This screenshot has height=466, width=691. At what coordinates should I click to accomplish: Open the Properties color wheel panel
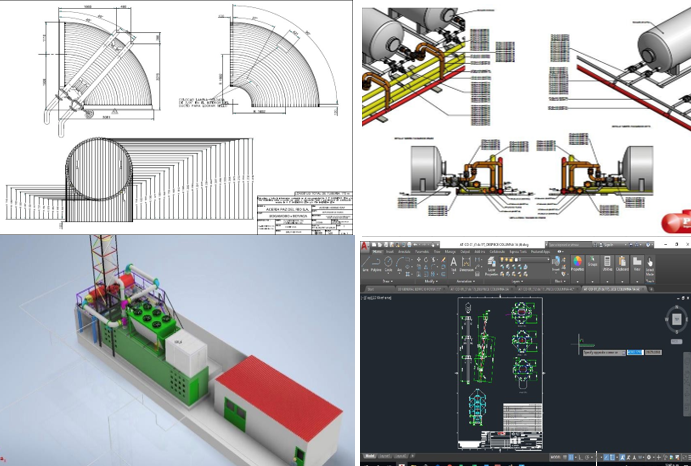pyautogui.click(x=578, y=263)
